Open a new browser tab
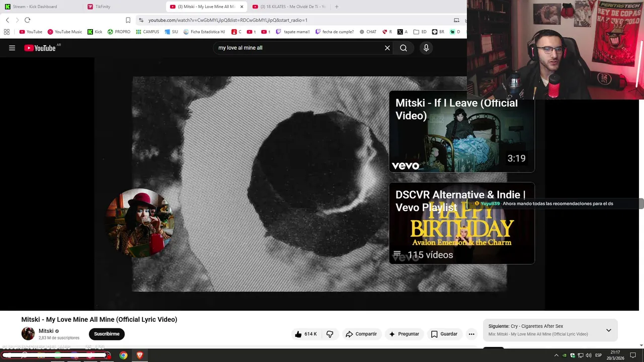Image resolution: width=644 pixels, height=362 pixels. pos(337,7)
